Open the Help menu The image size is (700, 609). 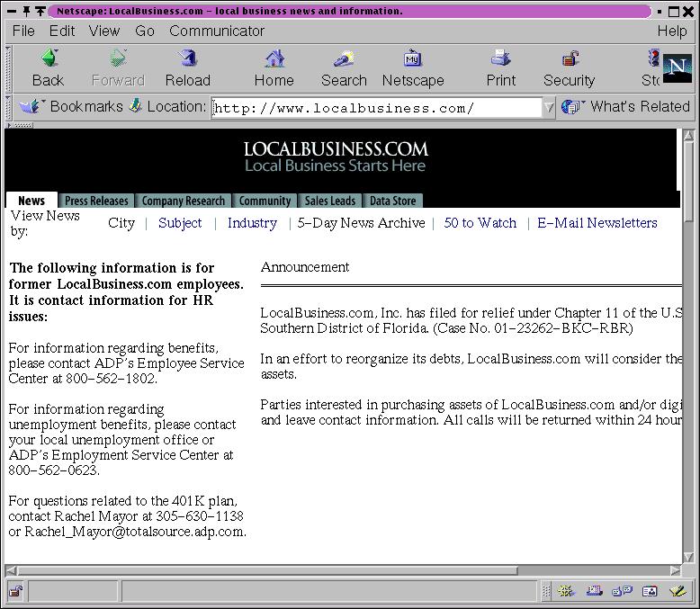(672, 31)
